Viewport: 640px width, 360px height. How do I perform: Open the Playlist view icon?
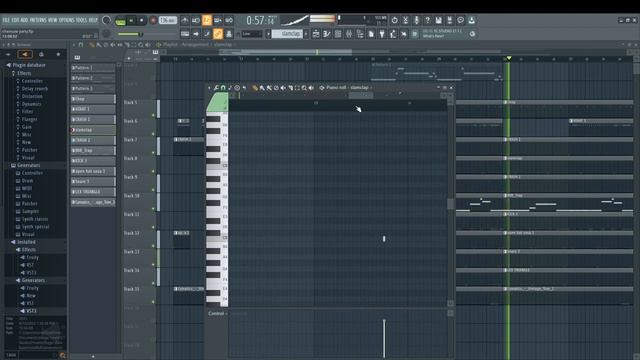[316, 34]
